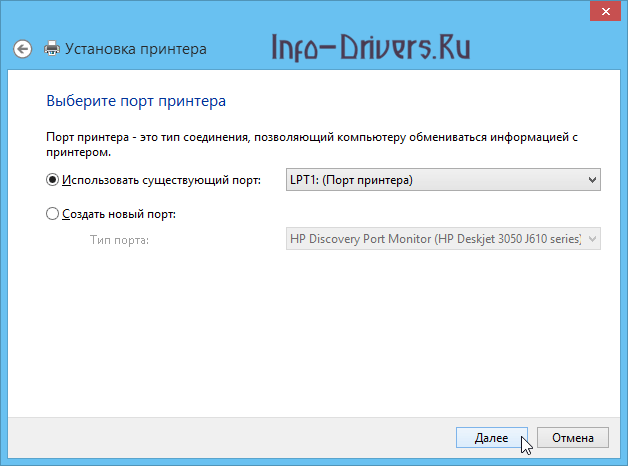Click the back arrow button
This screenshot has height=466, width=628.
pos(23,48)
